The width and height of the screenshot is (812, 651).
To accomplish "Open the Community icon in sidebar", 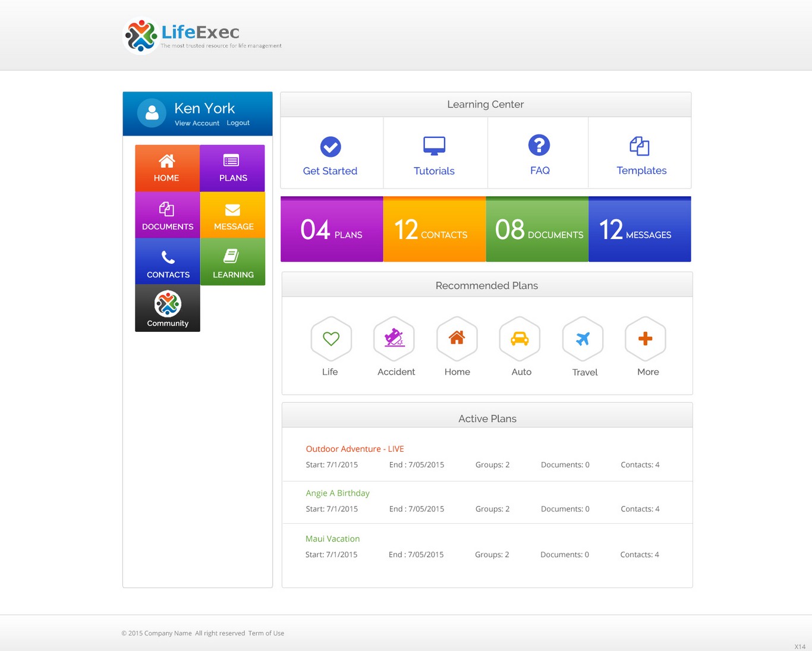I will (167, 308).
